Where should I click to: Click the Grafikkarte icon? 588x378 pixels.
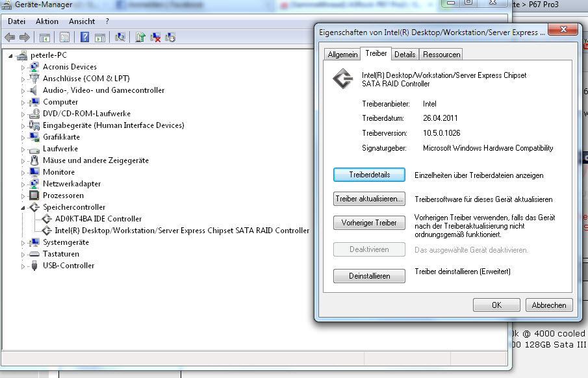(34, 137)
